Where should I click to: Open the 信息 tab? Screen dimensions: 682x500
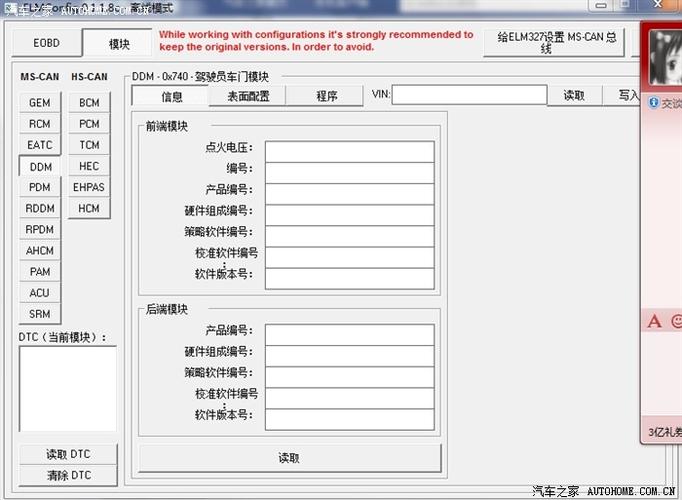point(171,96)
